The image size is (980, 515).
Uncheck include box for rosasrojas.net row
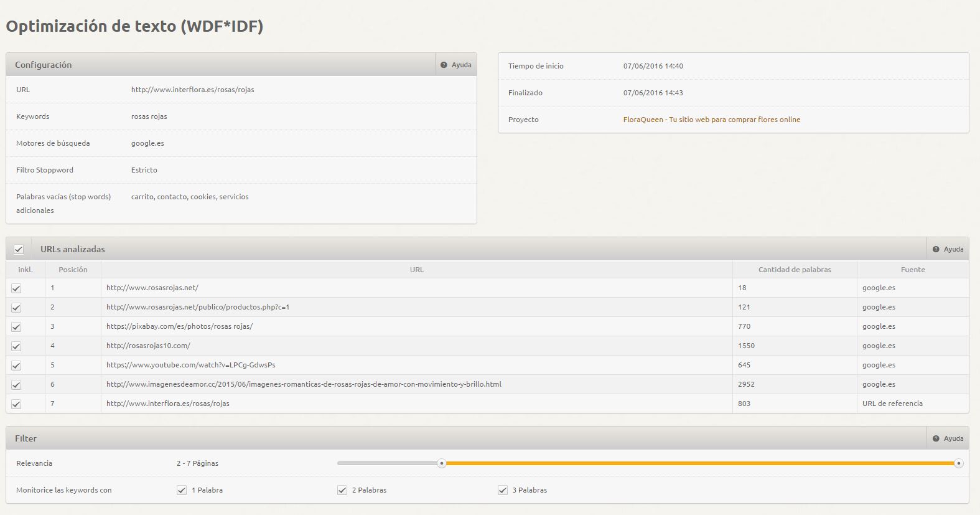coord(16,288)
